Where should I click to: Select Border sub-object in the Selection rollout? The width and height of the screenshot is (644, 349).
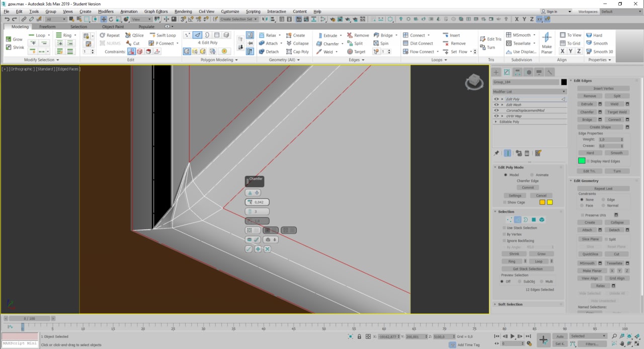pyautogui.click(x=525, y=220)
